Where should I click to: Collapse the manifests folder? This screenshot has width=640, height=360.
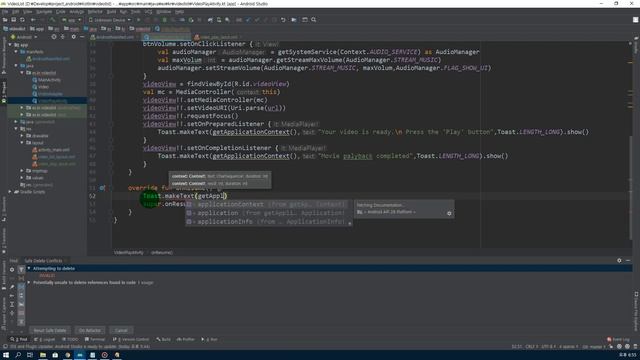click(16, 52)
